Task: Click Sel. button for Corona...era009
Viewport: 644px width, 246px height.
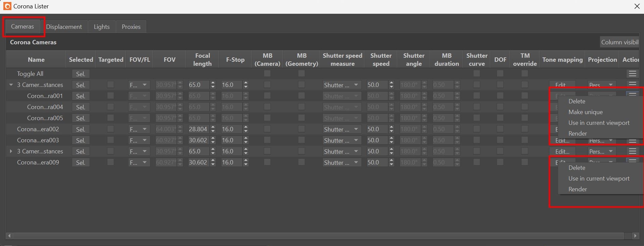Action: (81, 162)
